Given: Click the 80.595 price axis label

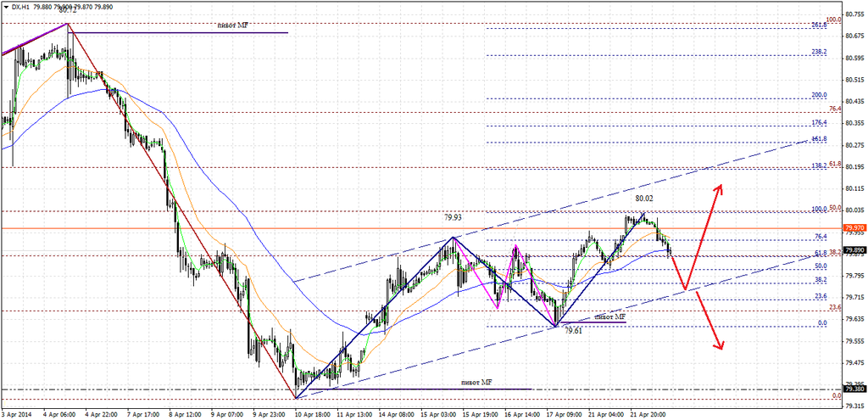Looking at the screenshot, I should click(853, 59).
